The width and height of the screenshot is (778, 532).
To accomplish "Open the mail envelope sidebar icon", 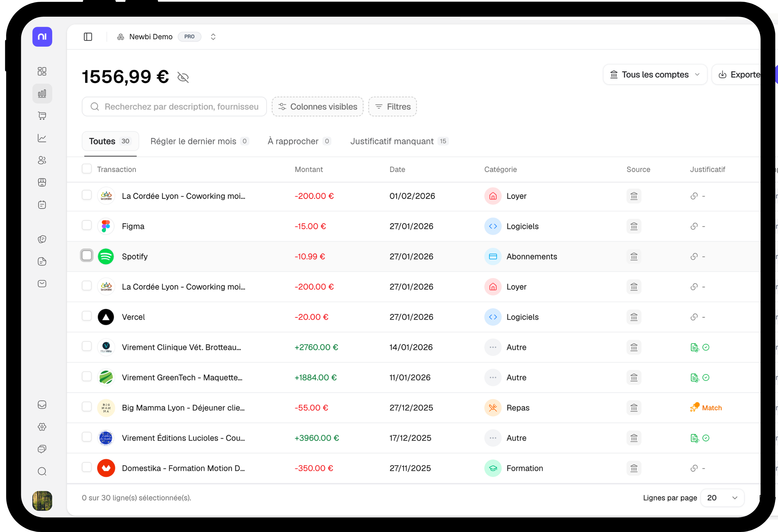I will (x=42, y=284).
